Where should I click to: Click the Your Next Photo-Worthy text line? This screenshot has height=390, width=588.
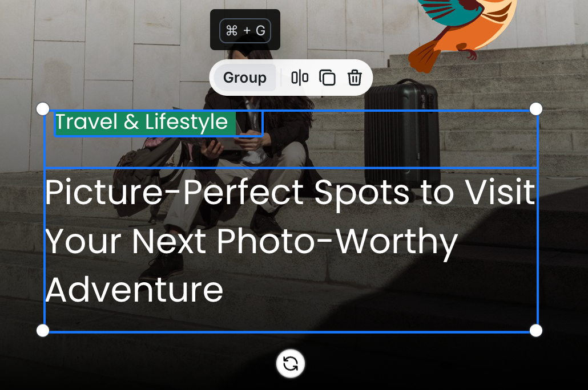(x=251, y=242)
